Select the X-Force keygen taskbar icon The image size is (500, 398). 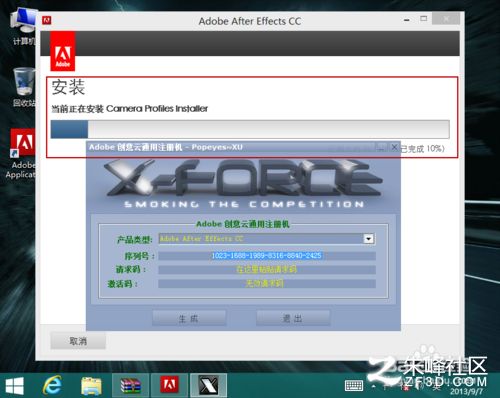[x=208, y=385]
